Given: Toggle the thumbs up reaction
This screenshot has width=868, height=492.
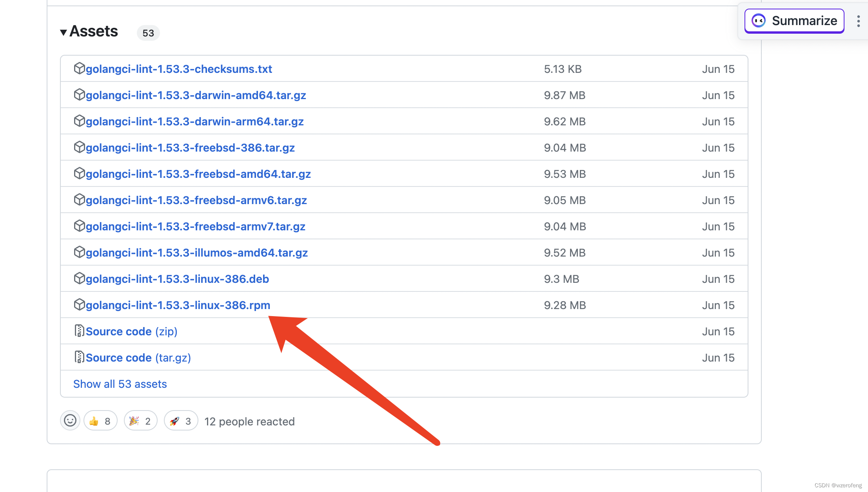Looking at the screenshot, I should pyautogui.click(x=100, y=421).
